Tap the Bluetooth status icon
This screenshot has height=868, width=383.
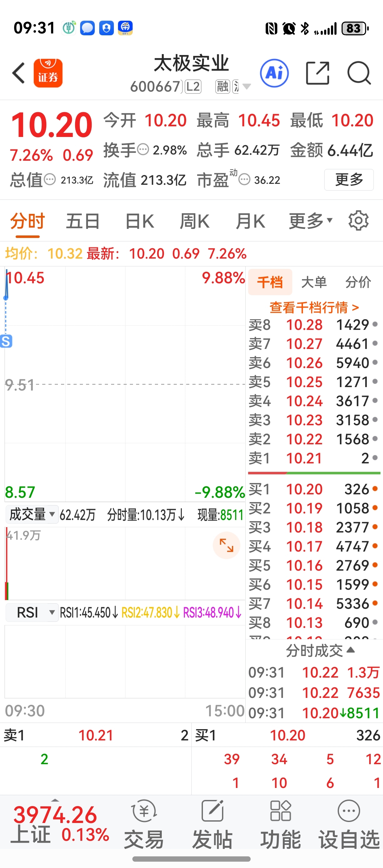coord(305,28)
